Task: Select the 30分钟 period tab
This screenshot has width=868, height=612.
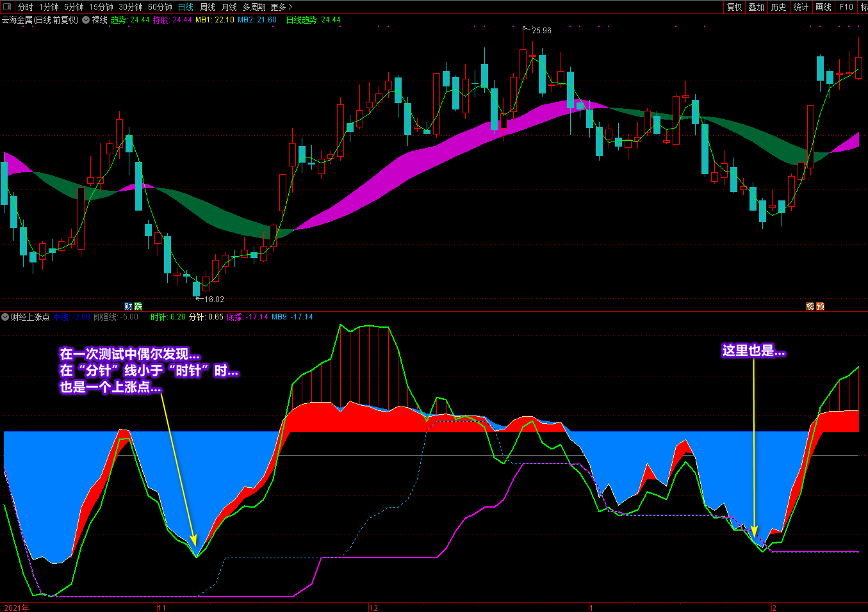Action: coord(131,7)
